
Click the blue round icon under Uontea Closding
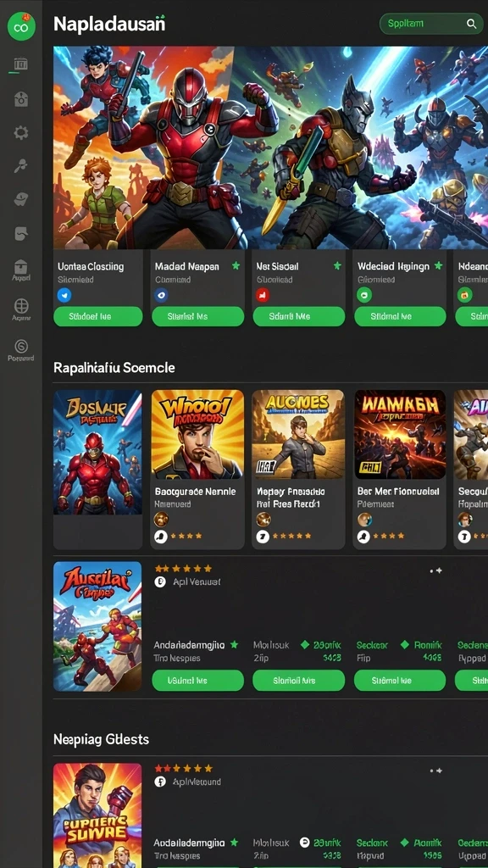click(x=64, y=295)
